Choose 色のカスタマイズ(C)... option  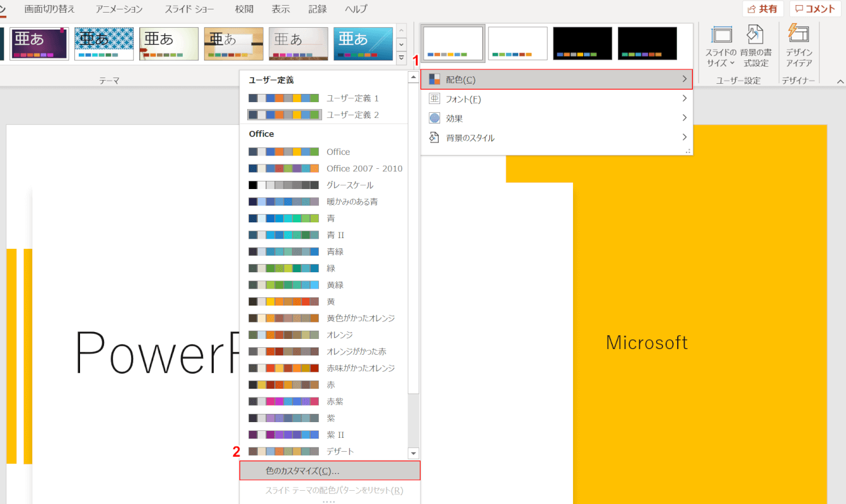[x=330, y=471]
